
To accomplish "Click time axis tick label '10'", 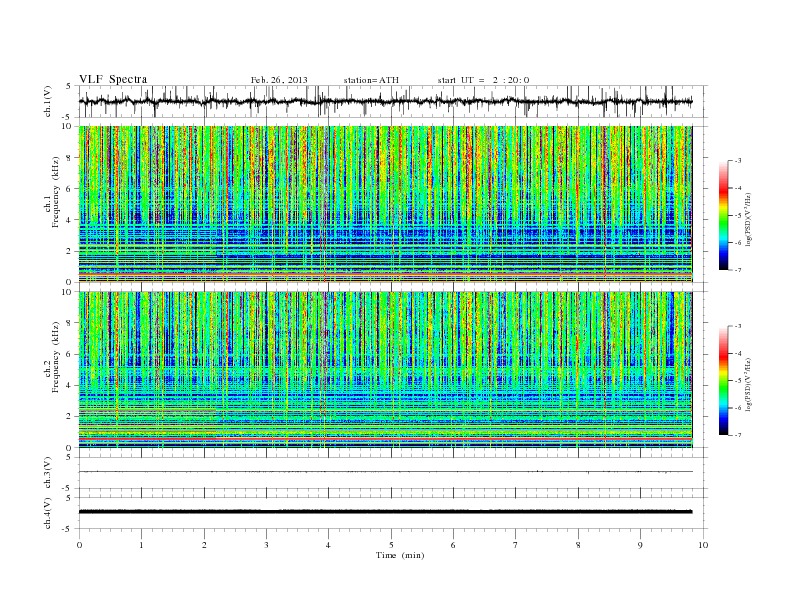I will (703, 545).
